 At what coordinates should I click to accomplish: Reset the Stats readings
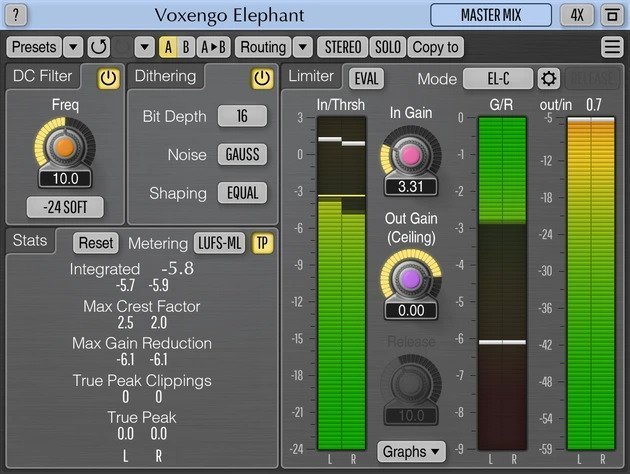click(96, 243)
